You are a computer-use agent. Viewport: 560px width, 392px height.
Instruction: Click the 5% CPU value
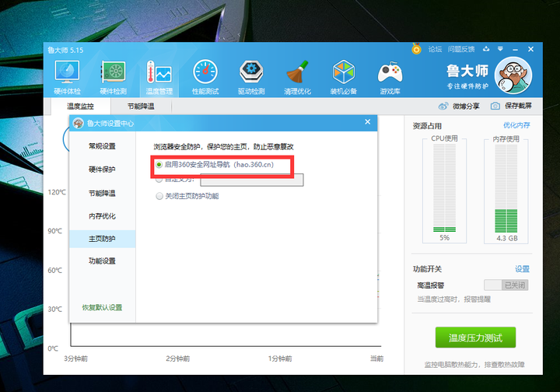[444, 238]
